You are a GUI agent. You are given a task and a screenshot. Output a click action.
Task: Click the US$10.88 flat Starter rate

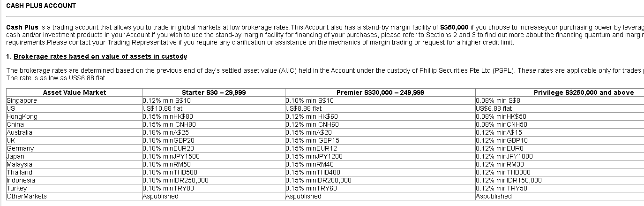(x=163, y=108)
